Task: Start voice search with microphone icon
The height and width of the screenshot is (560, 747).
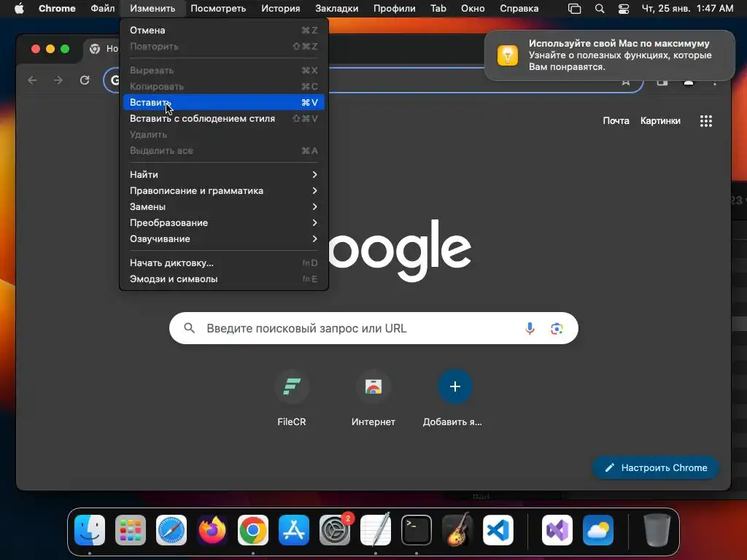Action: pos(530,328)
